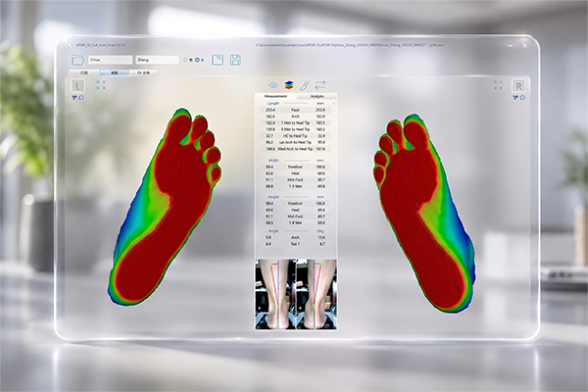Expand the right foot view to fullscreen
Image resolution: width=588 pixels, height=392 pixels.
click(498, 85)
